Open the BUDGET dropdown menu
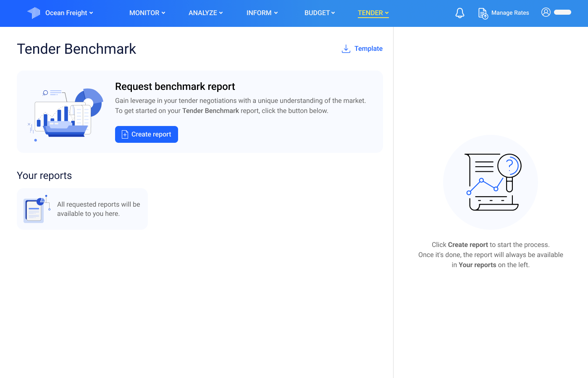The width and height of the screenshot is (588, 378). (320, 13)
